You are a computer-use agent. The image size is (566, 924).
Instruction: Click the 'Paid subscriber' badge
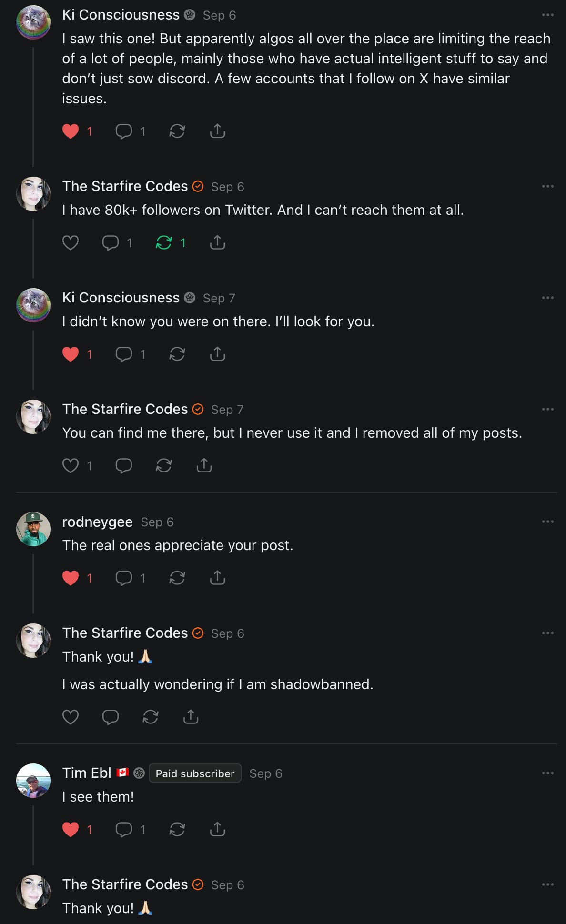tap(195, 773)
